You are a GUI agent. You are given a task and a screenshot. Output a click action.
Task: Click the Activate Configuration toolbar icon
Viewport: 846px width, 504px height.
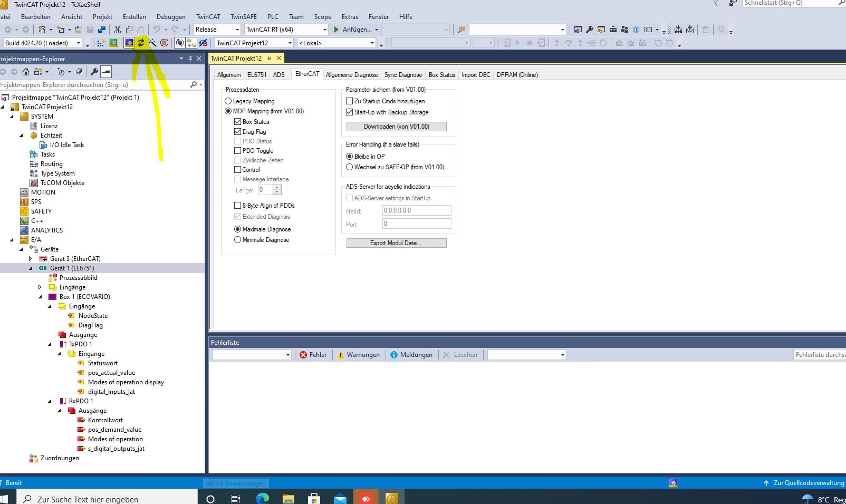pyautogui.click(x=101, y=43)
